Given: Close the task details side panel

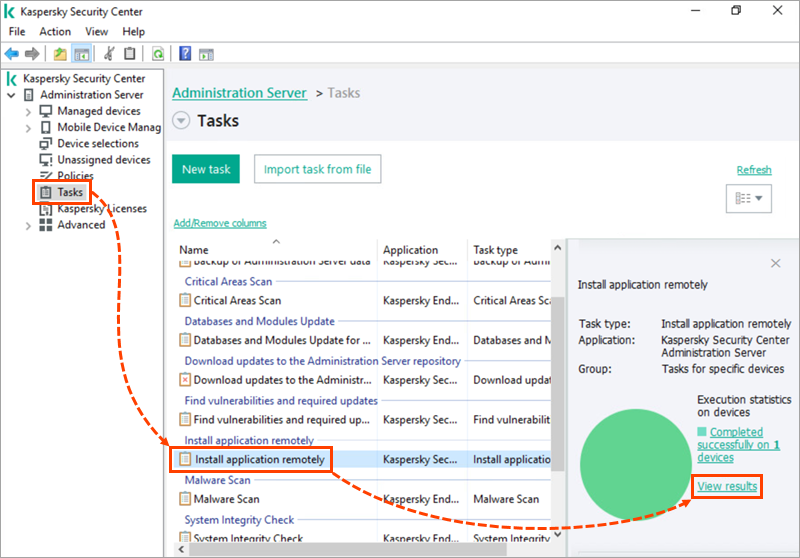Looking at the screenshot, I should coord(775,263).
